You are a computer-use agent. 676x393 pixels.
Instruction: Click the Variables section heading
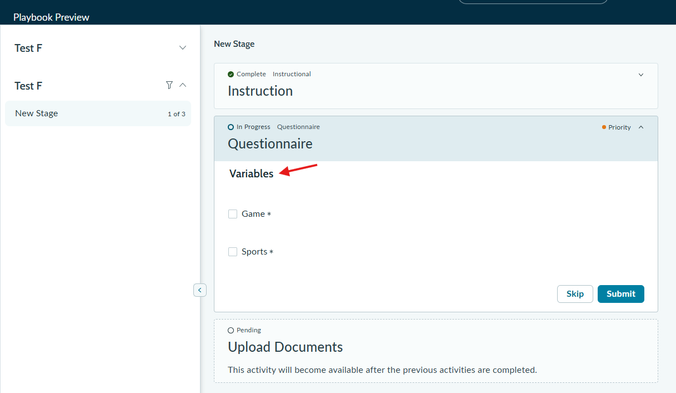tap(251, 174)
